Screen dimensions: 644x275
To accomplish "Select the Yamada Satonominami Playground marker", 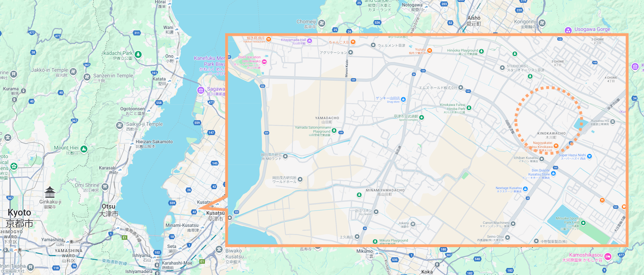I will coord(334,130).
